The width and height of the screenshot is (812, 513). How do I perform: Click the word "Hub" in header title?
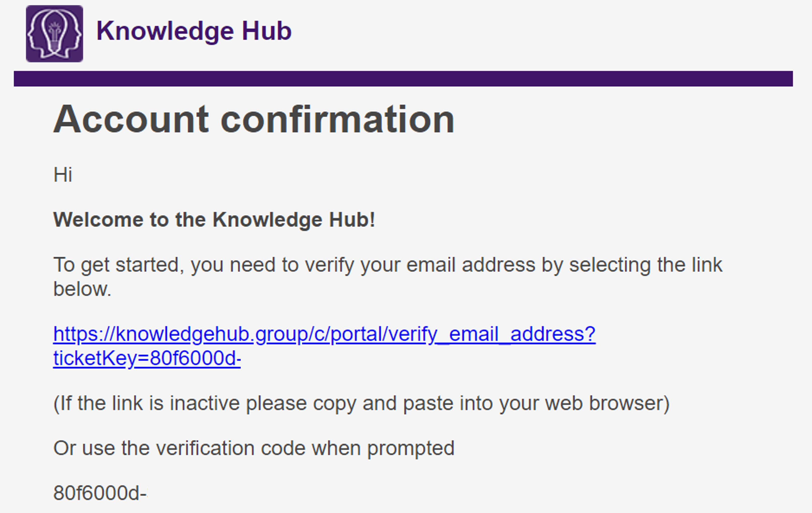pos(266,31)
